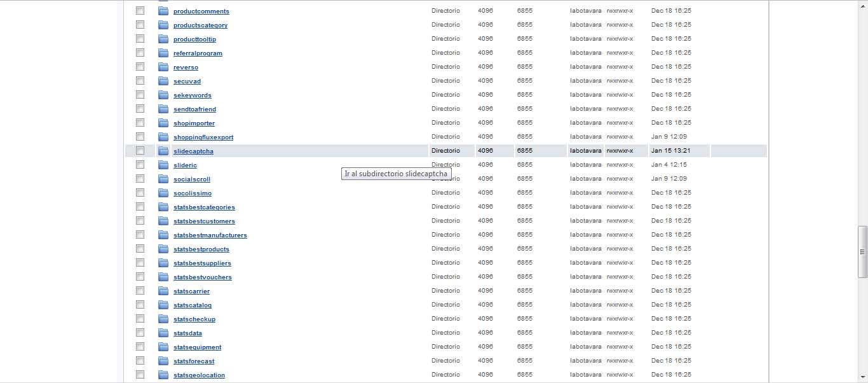Tick the statsbestvouchers checkbox
Screen dimensions: 868x383
(x=140, y=277)
